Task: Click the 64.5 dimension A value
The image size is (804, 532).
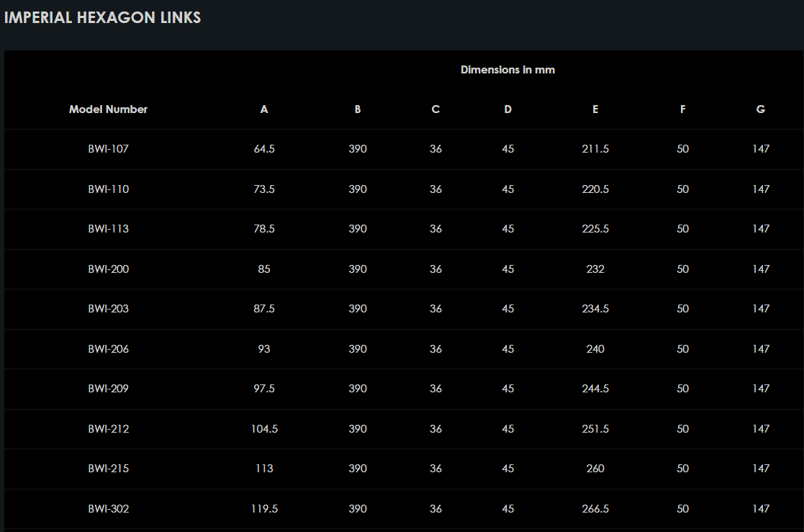Action: pyautogui.click(x=264, y=149)
